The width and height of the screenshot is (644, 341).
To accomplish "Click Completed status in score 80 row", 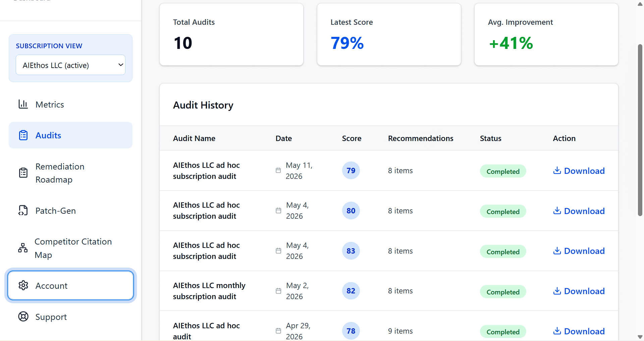I will [x=503, y=211].
